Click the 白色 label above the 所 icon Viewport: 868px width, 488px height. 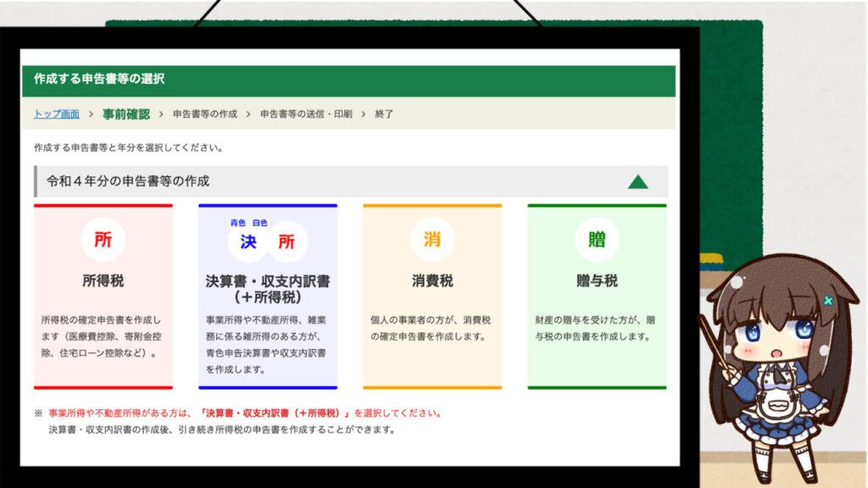[x=259, y=223]
